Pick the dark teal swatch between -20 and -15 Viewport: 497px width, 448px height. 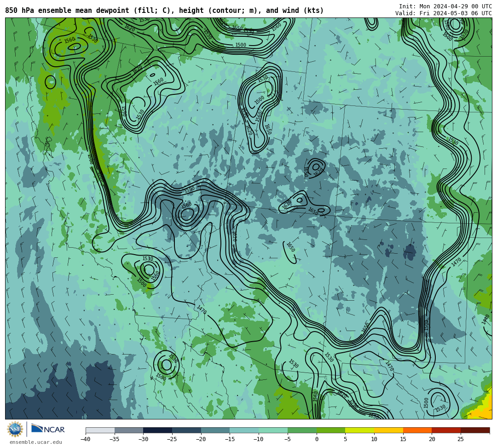pos(215,430)
